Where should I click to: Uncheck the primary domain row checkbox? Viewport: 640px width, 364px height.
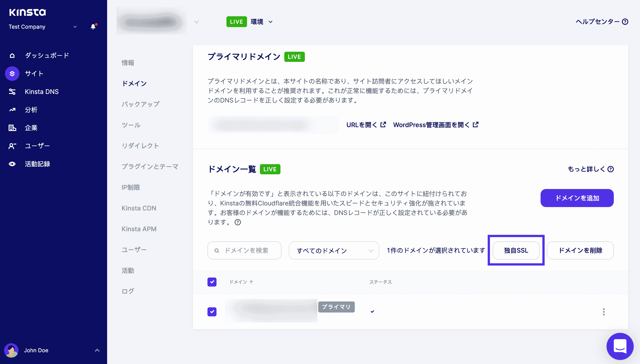(212, 312)
